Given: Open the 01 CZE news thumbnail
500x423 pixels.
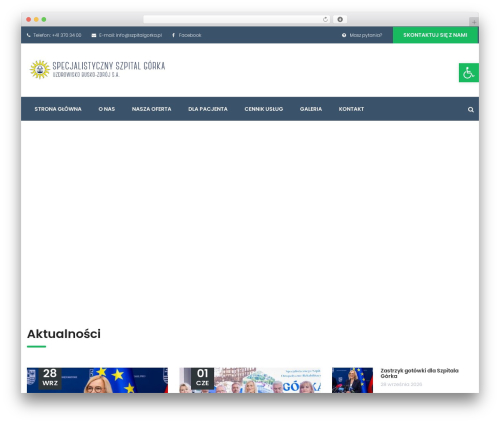Looking at the screenshot, I should (250, 380).
